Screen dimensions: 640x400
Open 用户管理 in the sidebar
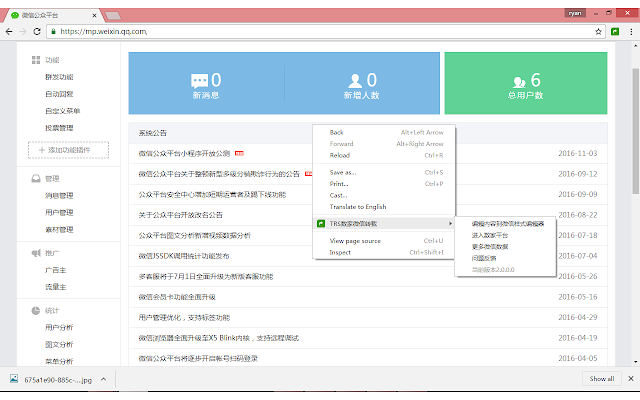pos(59,213)
